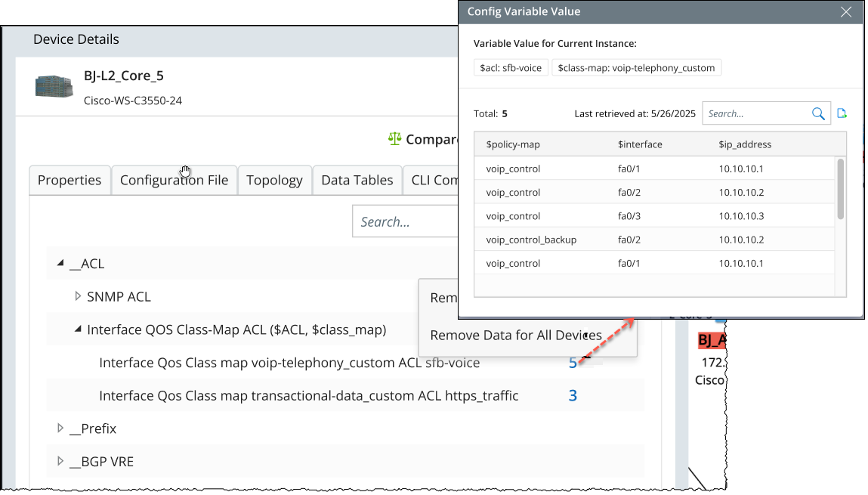Click the blue 5 count for voip-telephony_custom ACL
Viewport: 868px width, 495px height.
pos(572,362)
